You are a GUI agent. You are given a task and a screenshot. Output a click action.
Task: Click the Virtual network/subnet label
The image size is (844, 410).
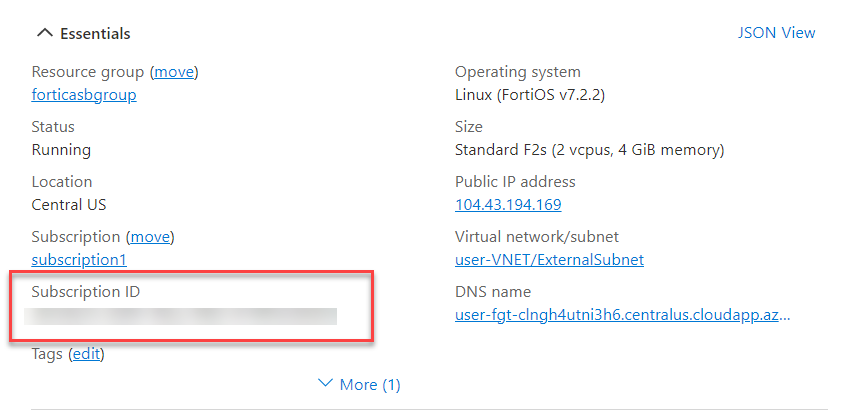[537, 237]
